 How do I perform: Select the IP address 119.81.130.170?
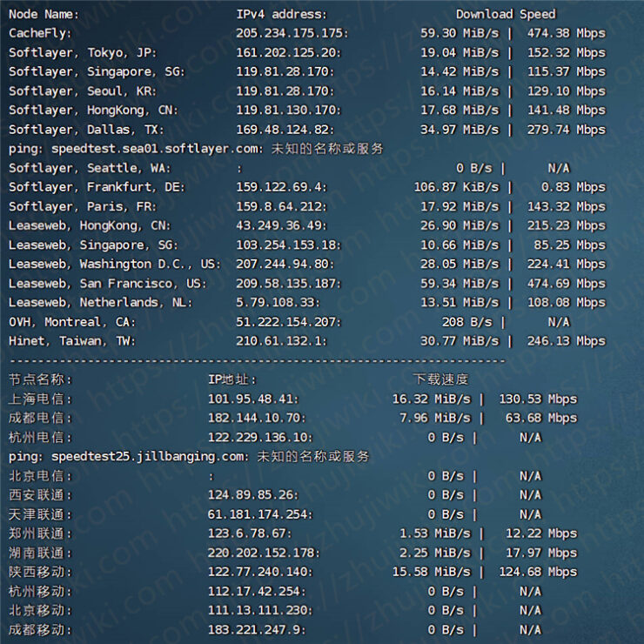pyautogui.click(x=288, y=110)
